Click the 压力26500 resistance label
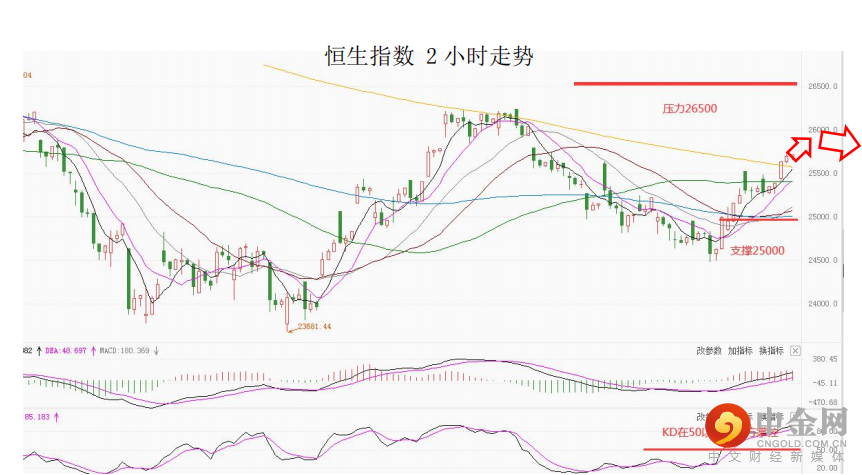The image size is (862, 475). (690, 108)
